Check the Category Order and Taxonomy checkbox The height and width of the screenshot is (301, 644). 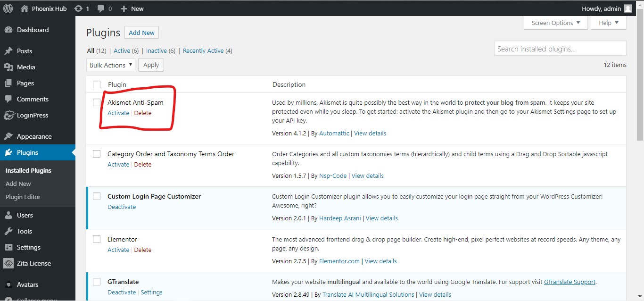click(x=97, y=154)
